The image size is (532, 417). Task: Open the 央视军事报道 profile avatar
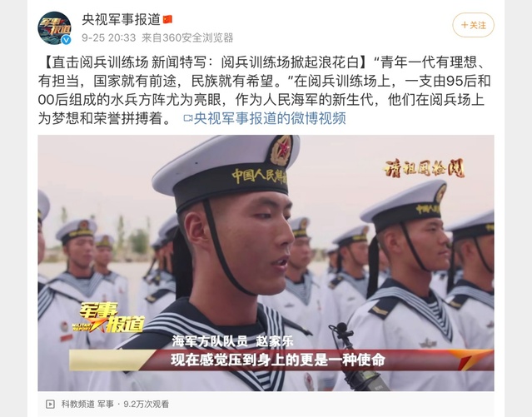tap(54, 27)
